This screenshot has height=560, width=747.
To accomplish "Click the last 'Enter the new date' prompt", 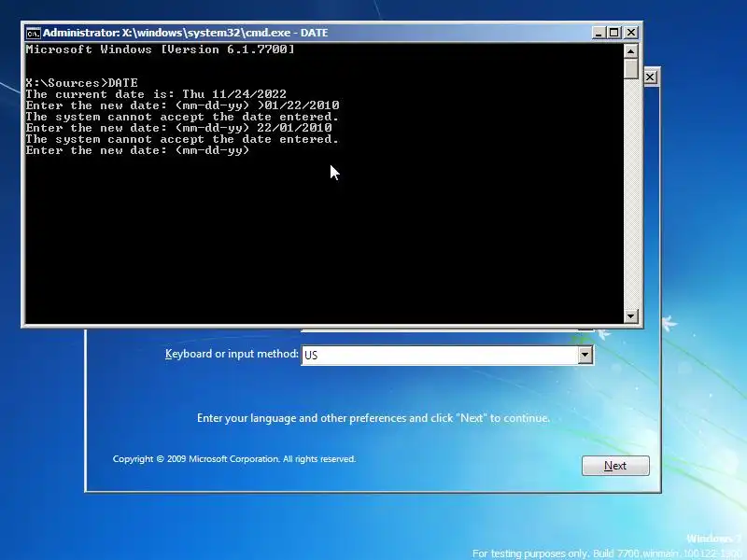I will pos(137,150).
